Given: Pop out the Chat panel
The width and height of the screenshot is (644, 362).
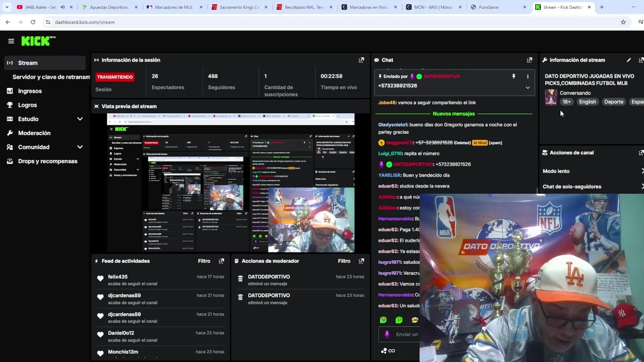Looking at the screenshot, I should coord(529,60).
